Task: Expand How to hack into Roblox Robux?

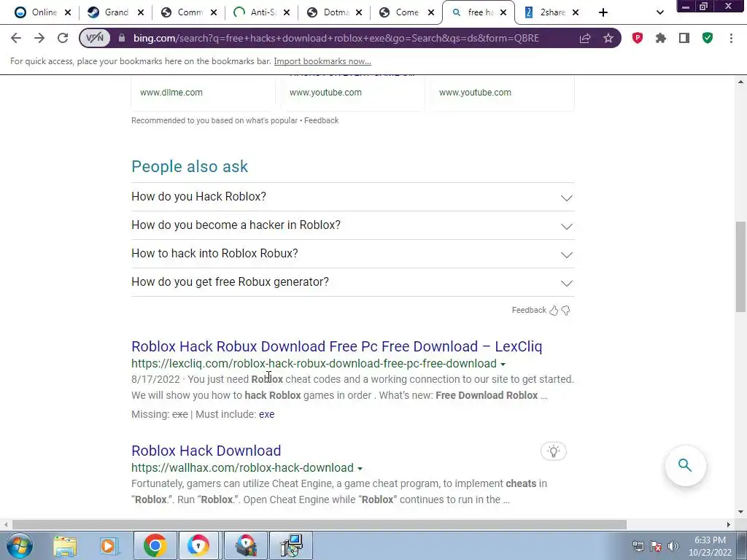Action: tap(352, 253)
